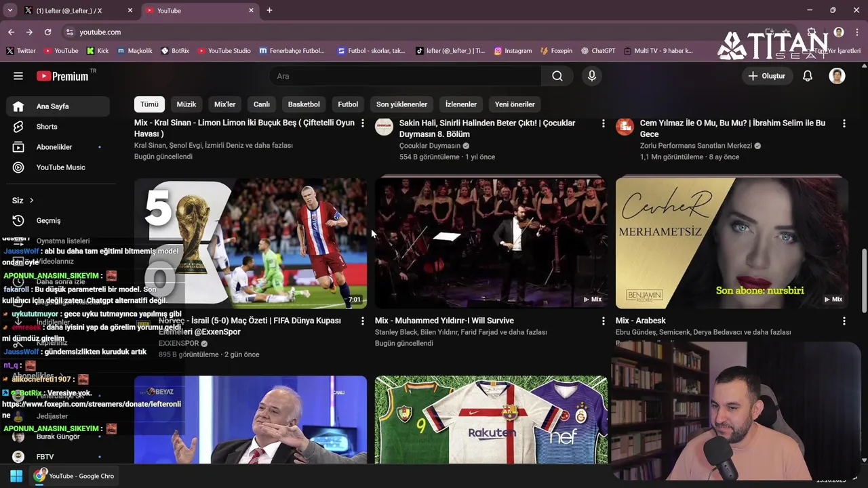Open the Zorlu Performans Sanatları channel avatar
868x488 pixels.
point(625,126)
